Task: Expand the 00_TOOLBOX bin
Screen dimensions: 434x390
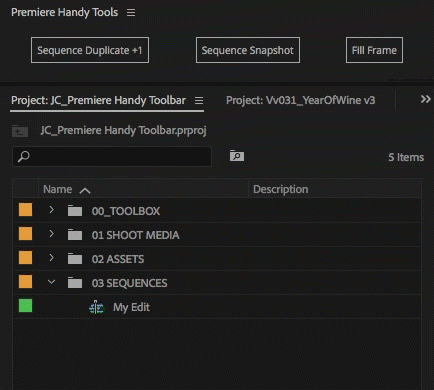Action: point(51,210)
